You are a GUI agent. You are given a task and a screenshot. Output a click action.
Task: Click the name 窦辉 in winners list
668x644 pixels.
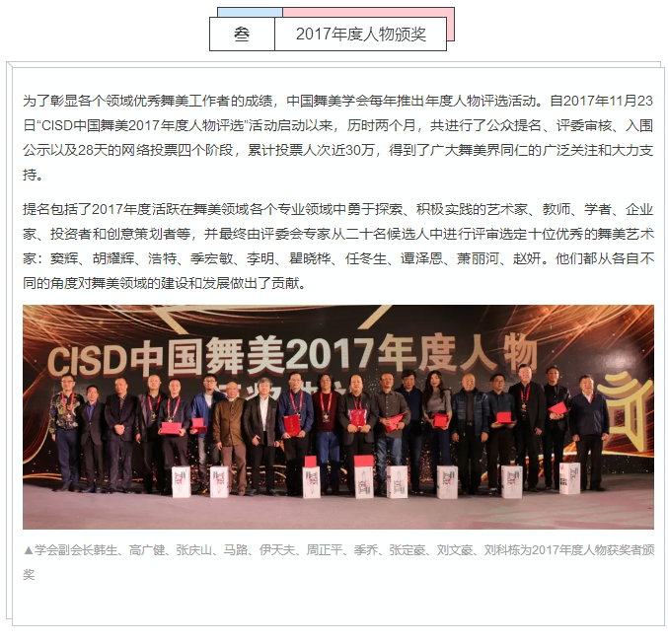[64, 258]
